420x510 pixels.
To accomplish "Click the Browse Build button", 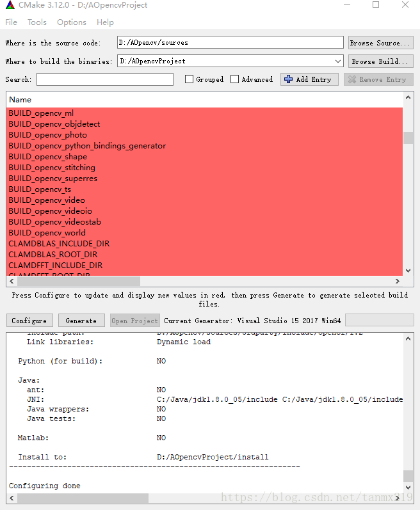I will click(381, 61).
